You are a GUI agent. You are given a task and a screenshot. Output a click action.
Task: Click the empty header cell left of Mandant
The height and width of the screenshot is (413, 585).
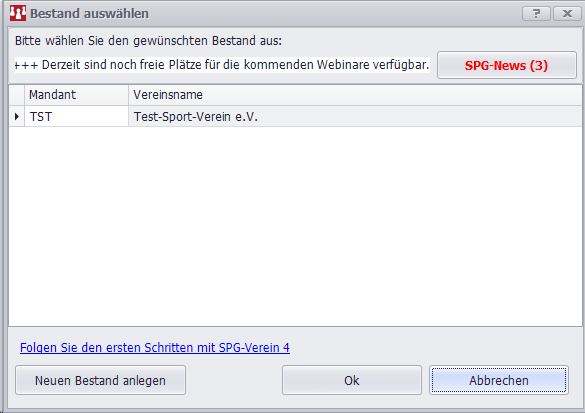(x=17, y=95)
